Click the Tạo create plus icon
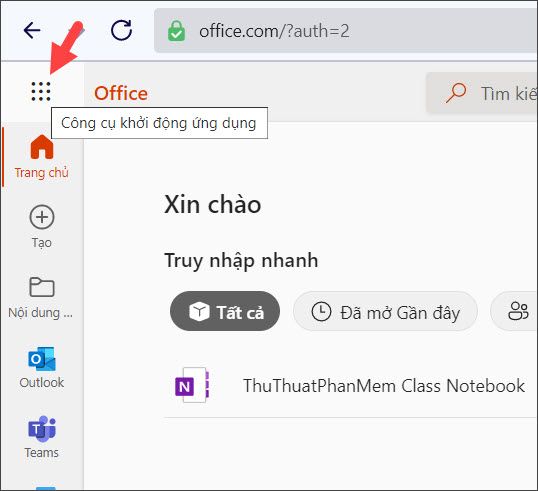This screenshot has width=538, height=491. click(x=42, y=217)
